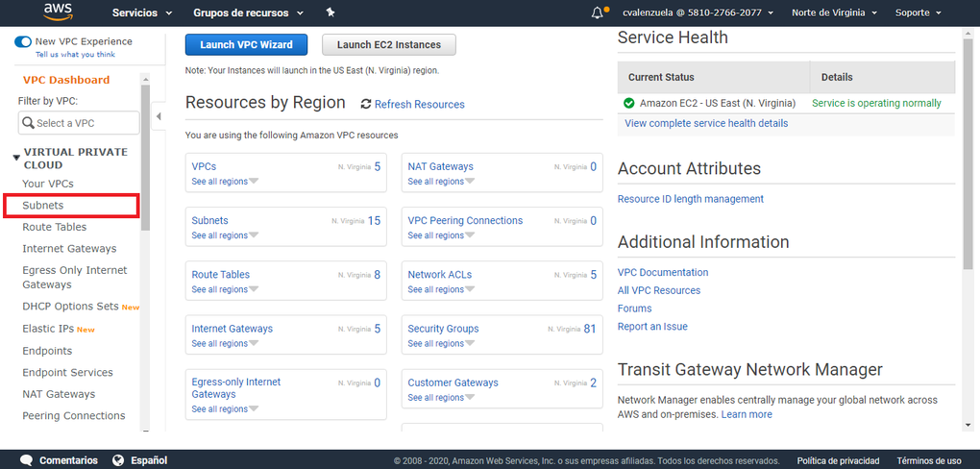Open the All VPC Resources link
This screenshot has width=980, height=469.
pos(659,291)
